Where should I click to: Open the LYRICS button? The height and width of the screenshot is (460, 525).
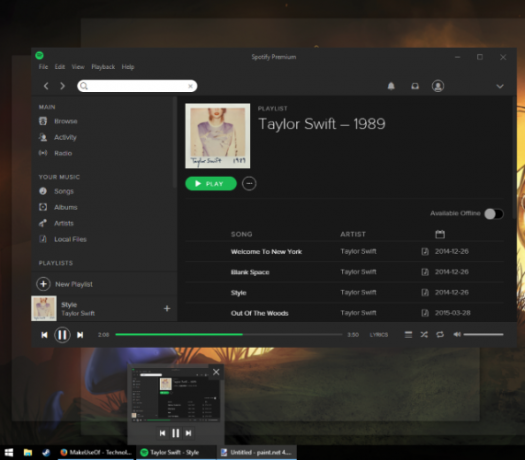coord(379,335)
